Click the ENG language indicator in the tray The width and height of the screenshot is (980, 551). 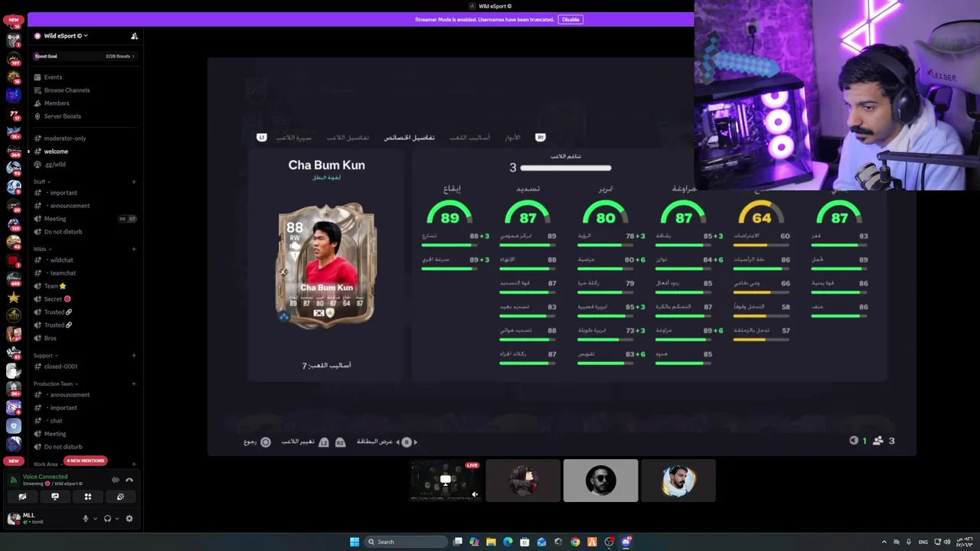[923, 542]
